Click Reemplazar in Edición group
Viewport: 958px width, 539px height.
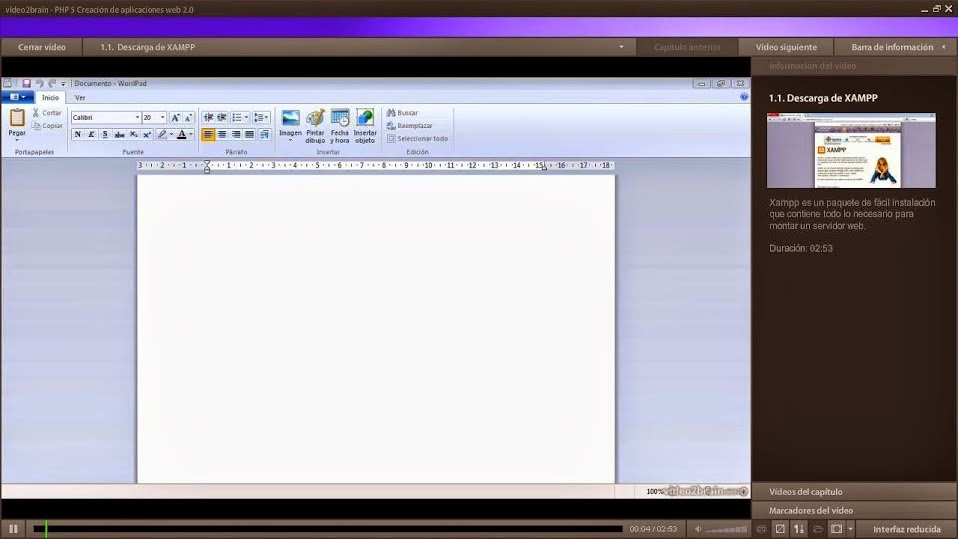[409, 126]
